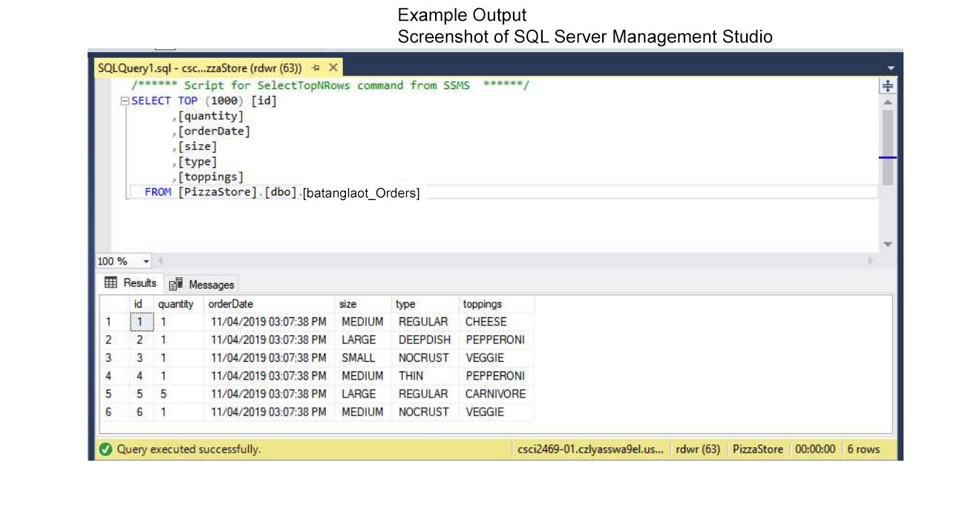
Task: Click the size column header
Action: click(x=363, y=304)
